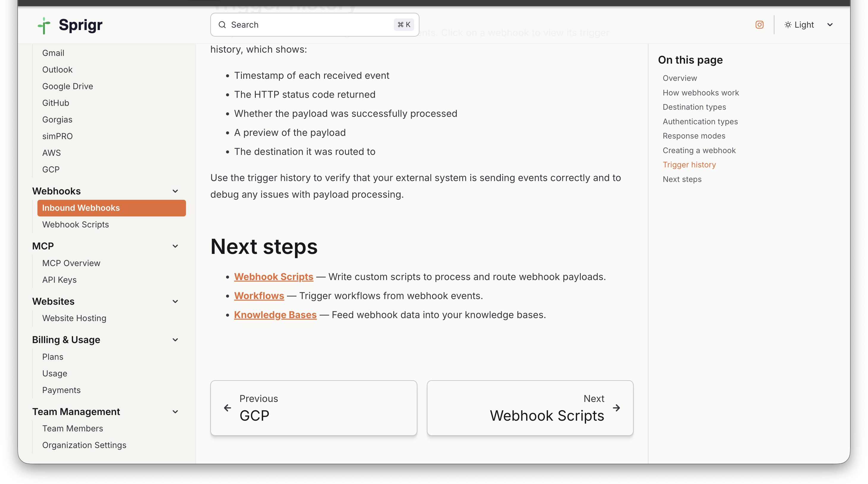Collapse the MCP sidebar section
Screen dimensions: 868x484
click(x=175, y=246)
